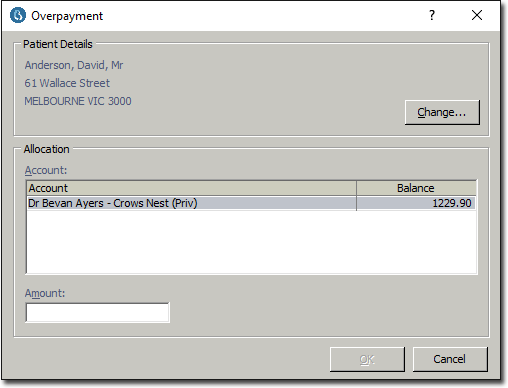Click the 61 Wallace Street address line
Viewport: 508px width, 388px height.
click(x=67, y=83)
